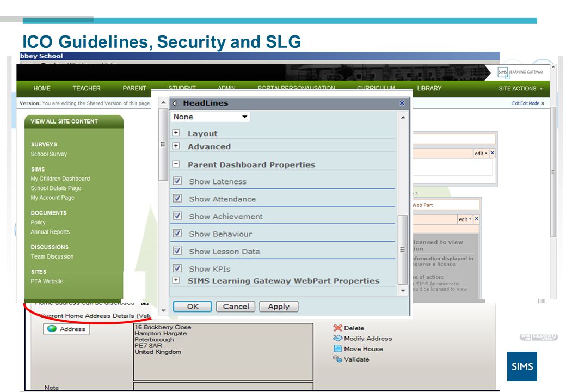Viewport: 566px width, 392px height.
Task: Toggle the Show KPIs checkbox
Action: [x=177, y=268]
